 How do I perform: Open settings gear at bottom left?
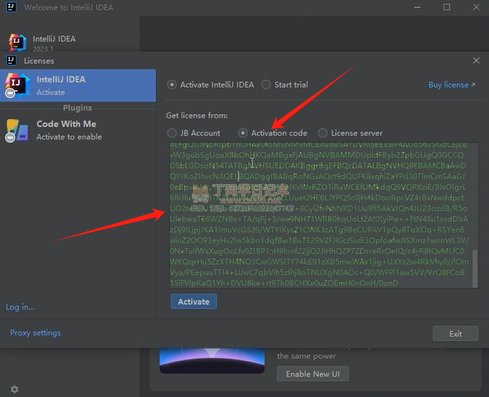point(14,389)
